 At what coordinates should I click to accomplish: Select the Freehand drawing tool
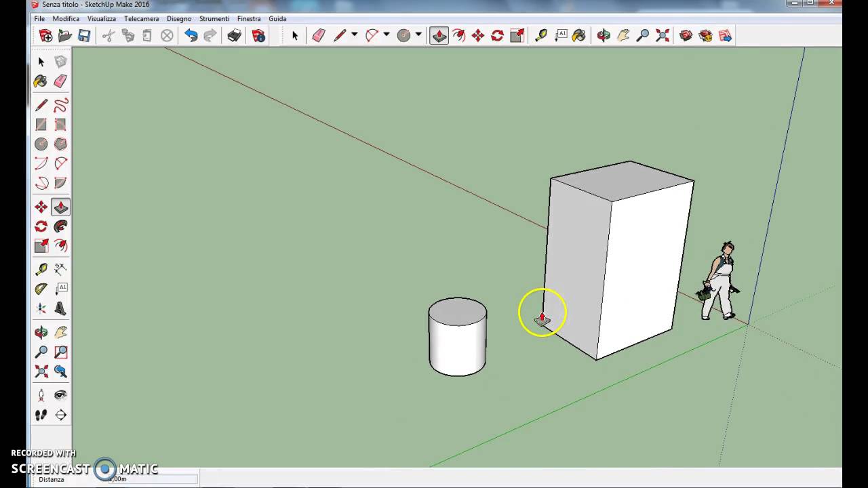pos(60,105)
